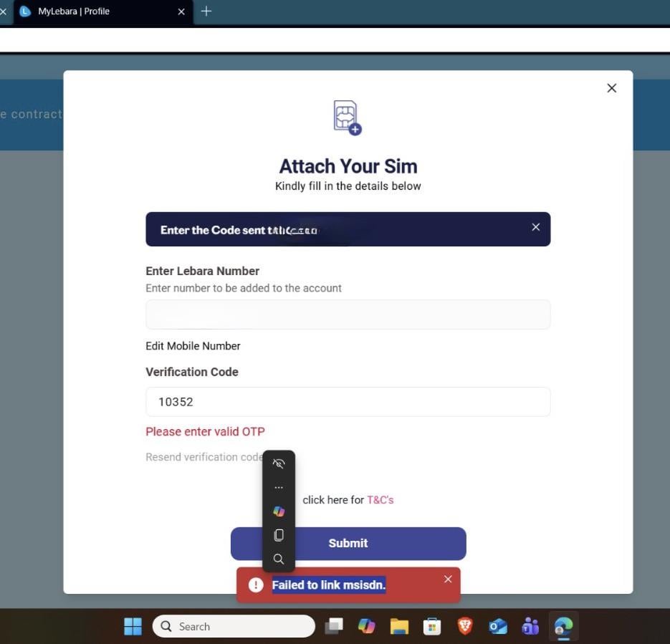Click the Copilot icon in floating toolbar

[279, 511]
